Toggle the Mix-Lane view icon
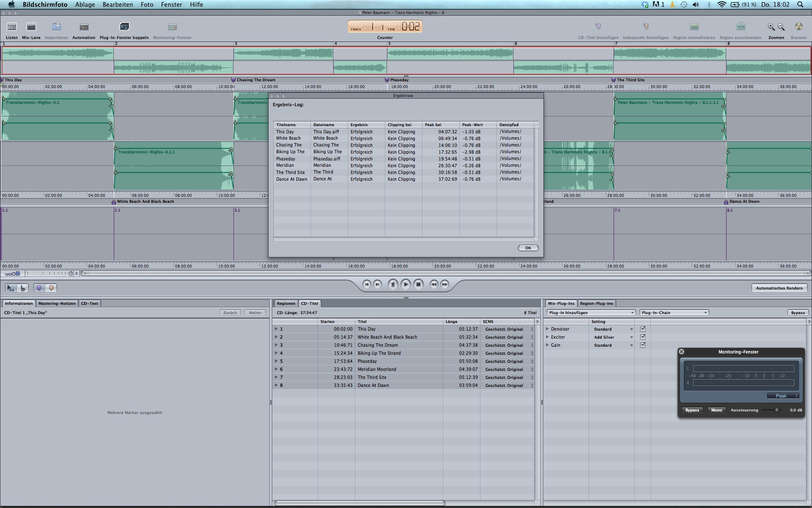812x508 pixels. coord(31,27)
